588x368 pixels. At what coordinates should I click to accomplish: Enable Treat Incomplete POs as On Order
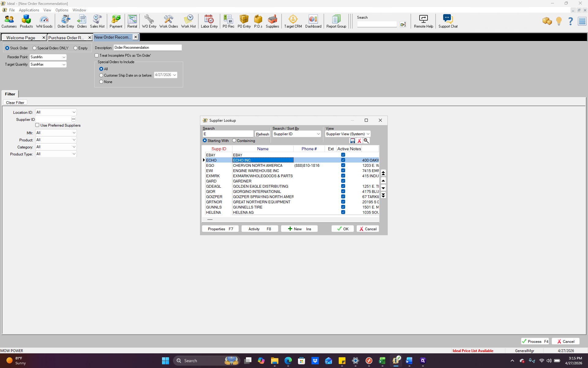(97, 56)
